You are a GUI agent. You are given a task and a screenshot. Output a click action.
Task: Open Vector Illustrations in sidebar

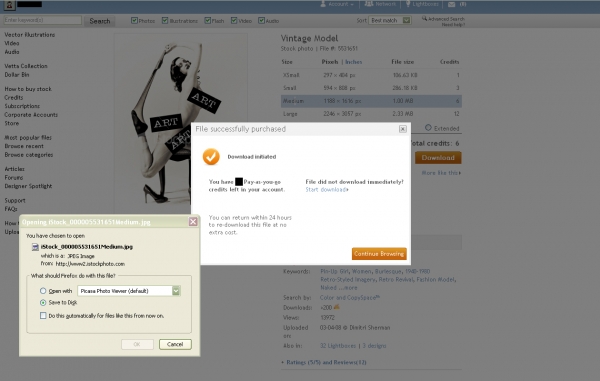[30, 35]
